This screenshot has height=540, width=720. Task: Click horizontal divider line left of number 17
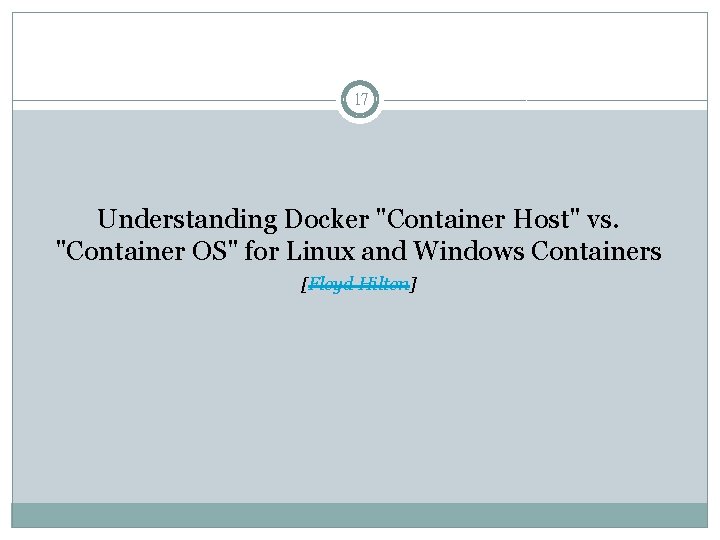170,100
